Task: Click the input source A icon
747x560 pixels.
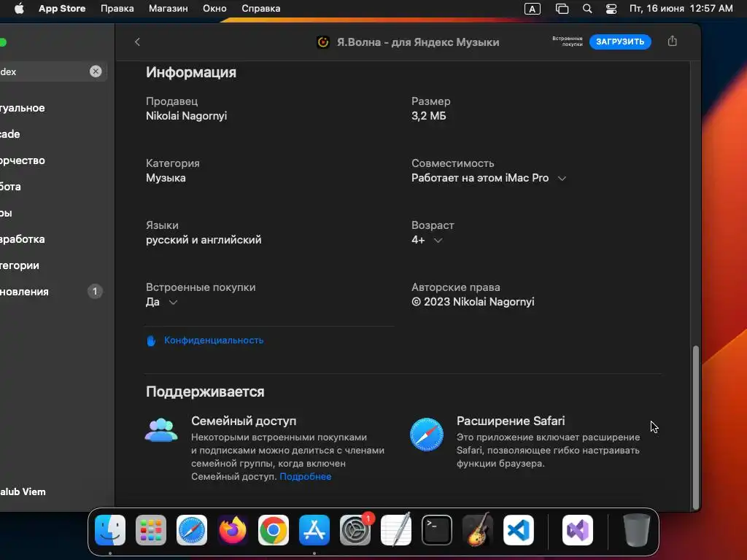Action: tap(532, 9)
